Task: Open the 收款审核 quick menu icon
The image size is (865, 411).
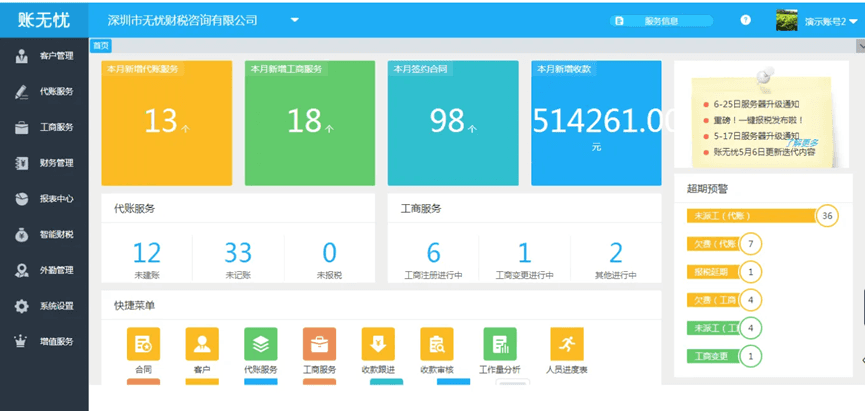Action: (x=437, y=344)
